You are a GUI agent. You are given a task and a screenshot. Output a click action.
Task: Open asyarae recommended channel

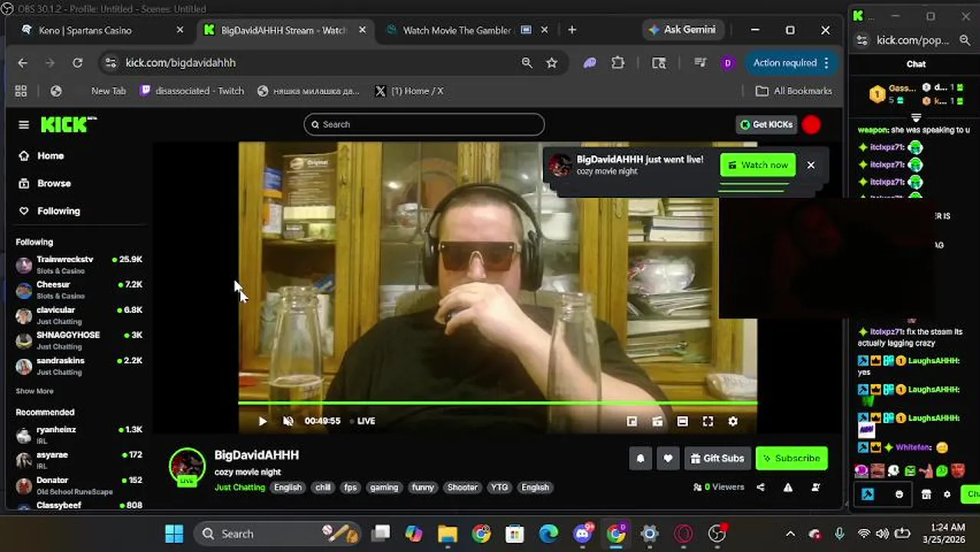tap(79, 460)
